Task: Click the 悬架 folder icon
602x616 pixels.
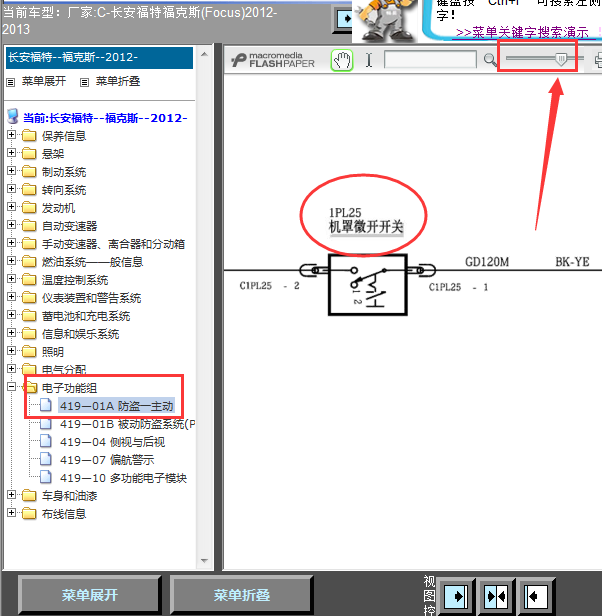Action: [x=29, y=153]
